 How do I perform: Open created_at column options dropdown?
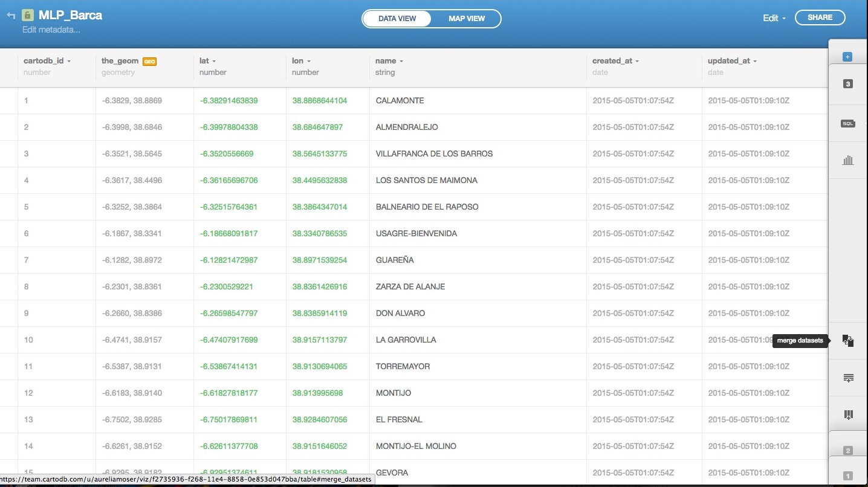[637, 61]
